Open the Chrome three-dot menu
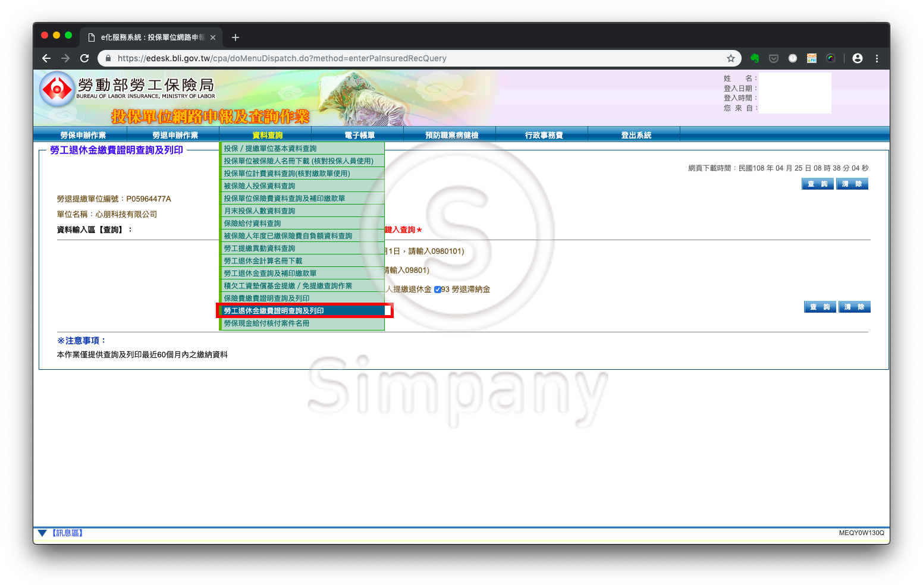 [877, 58]
